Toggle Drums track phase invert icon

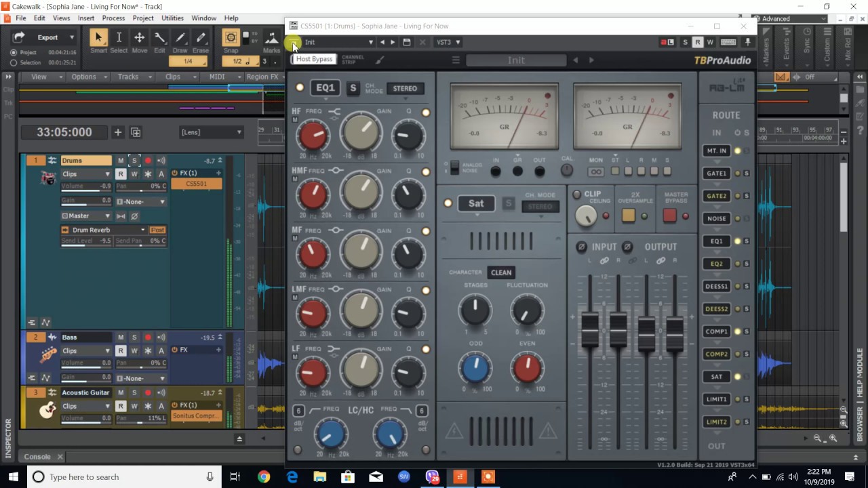pyautogui.click(x=134, y=216)
